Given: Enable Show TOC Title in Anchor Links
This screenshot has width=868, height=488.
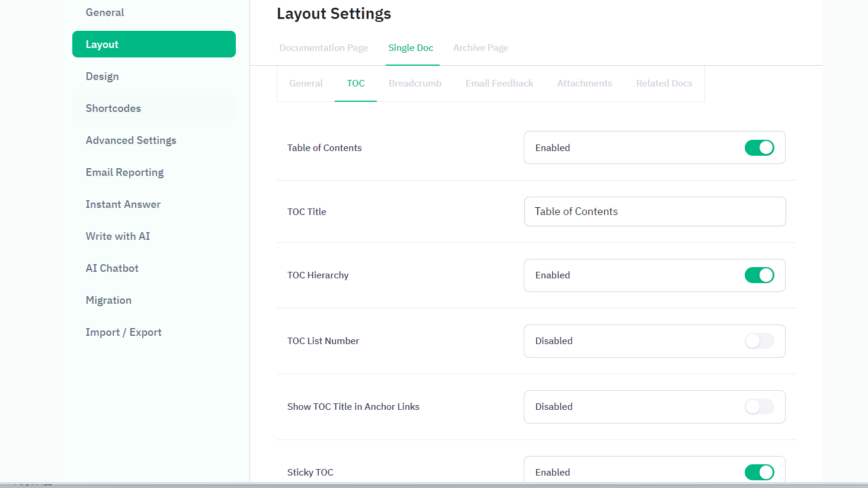Looking at the screenshot, I should pyautogui.click(x=759, y=406).
